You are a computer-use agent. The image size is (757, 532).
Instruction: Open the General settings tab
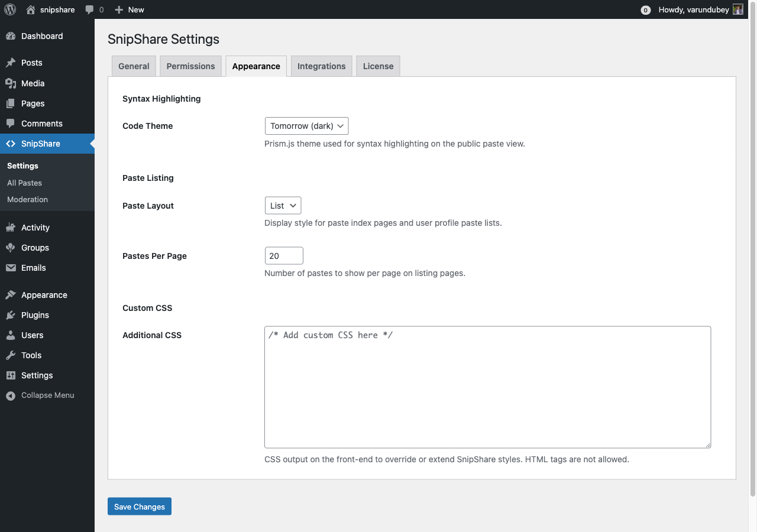tap(133, 66)
